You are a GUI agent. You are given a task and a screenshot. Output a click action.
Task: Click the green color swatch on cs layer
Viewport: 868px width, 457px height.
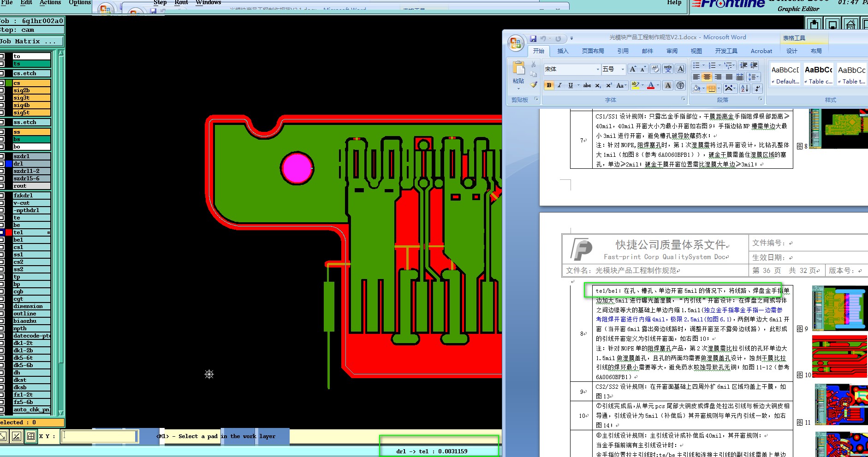9,83
